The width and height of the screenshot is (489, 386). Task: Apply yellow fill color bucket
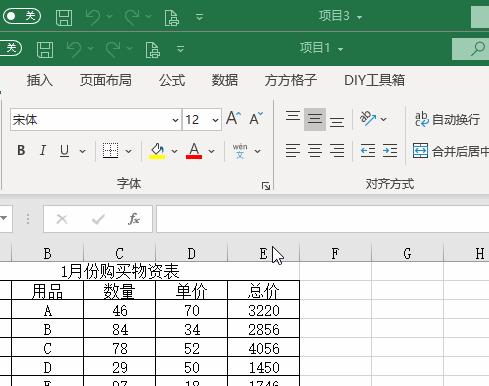coord(157,151)
